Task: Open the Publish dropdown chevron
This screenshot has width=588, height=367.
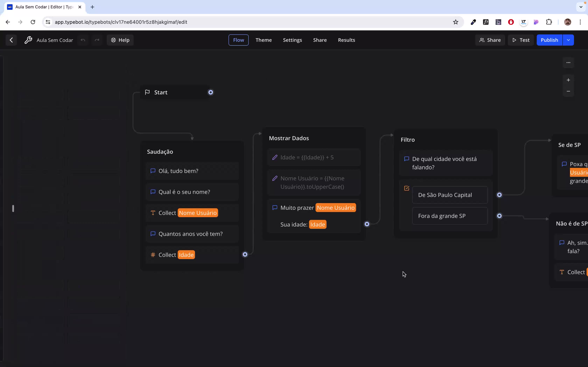Action: point(568,40)
